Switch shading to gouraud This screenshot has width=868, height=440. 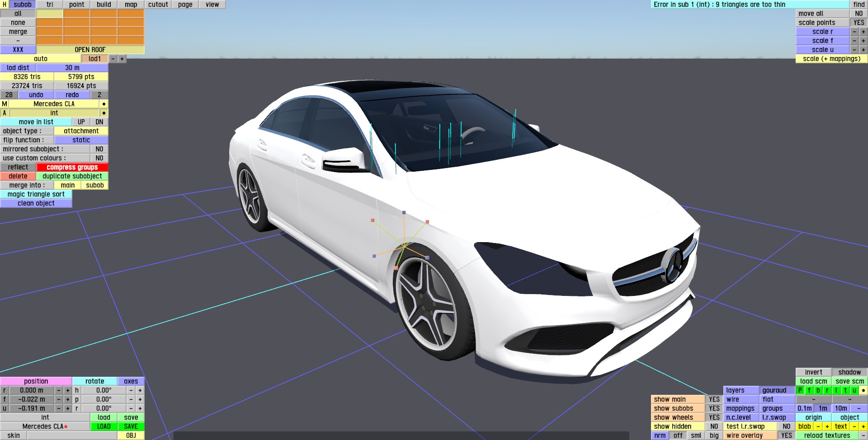click(x=778, y=390)
